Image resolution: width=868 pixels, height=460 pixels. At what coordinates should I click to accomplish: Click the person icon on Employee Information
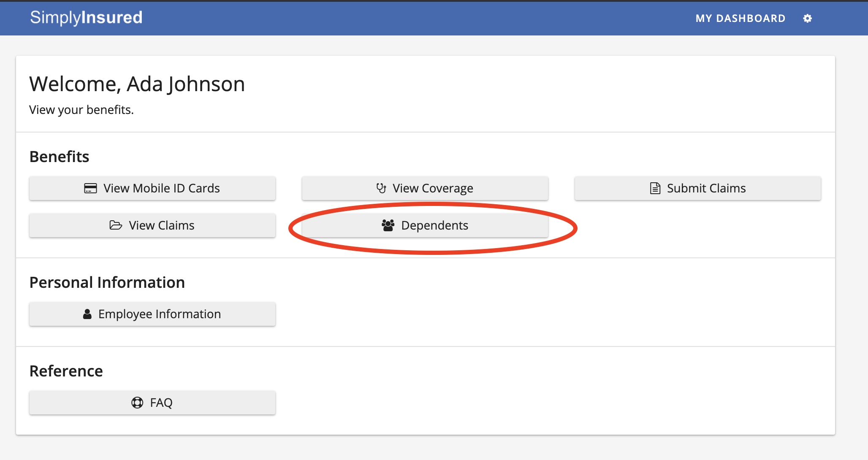[x=87, y=314]
